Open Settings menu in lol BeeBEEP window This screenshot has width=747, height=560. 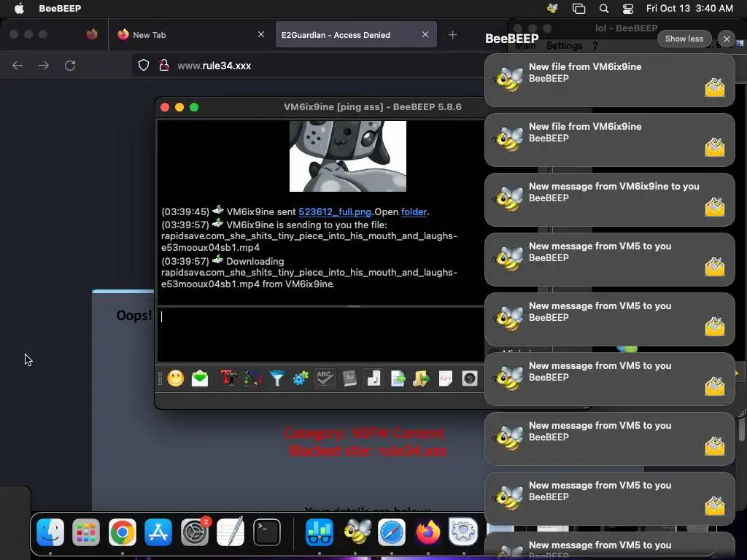pyautogui.click(x=564, y=46)
